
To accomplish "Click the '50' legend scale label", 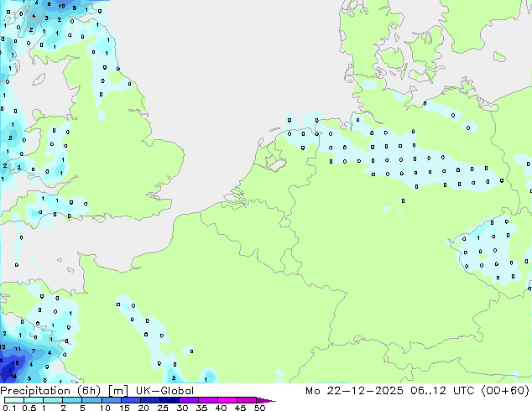I will 259,408.
